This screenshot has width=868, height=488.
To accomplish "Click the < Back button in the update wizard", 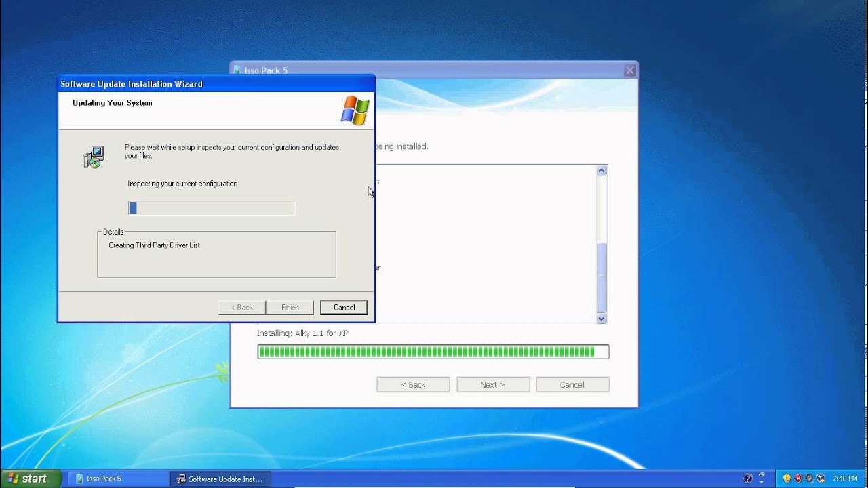I will 242,308.
